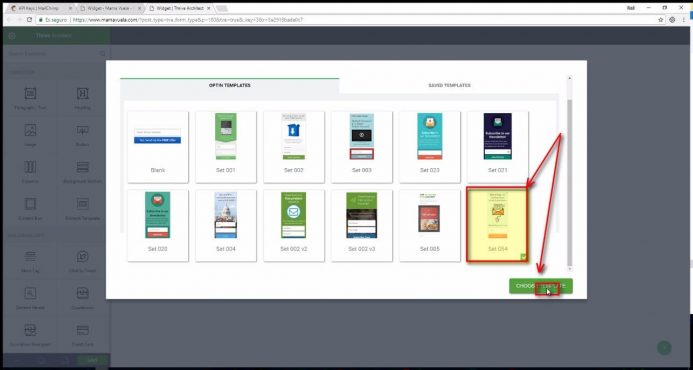Image resolution: width=693 pixels, height=370 pixels.
Task: Pick the Credit Card element icon
Action: click(x=83, y=330)
